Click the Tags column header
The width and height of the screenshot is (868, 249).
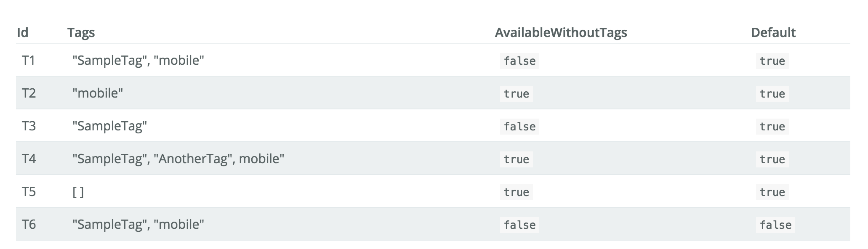(x=81, y=32)
